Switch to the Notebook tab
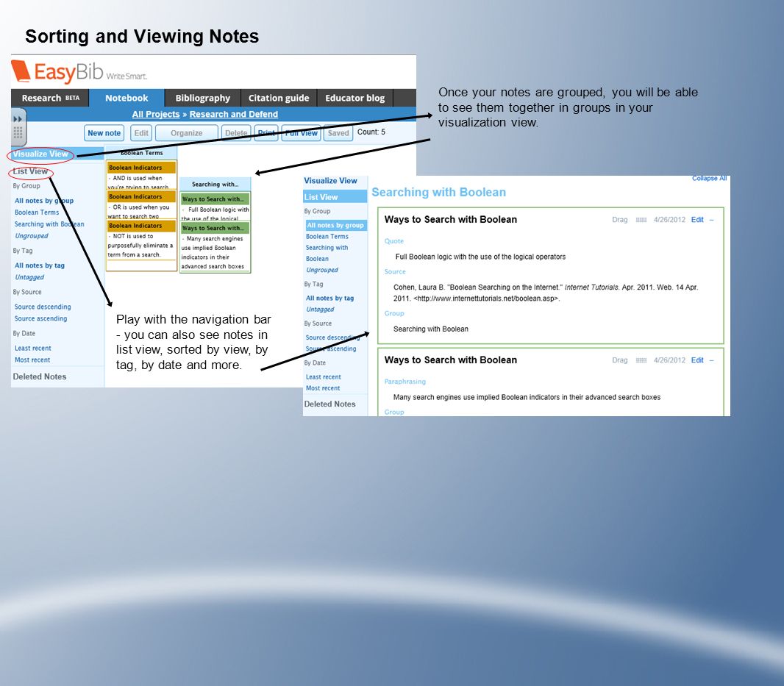Screen dimensions: 784x686 tap(126, 98)
